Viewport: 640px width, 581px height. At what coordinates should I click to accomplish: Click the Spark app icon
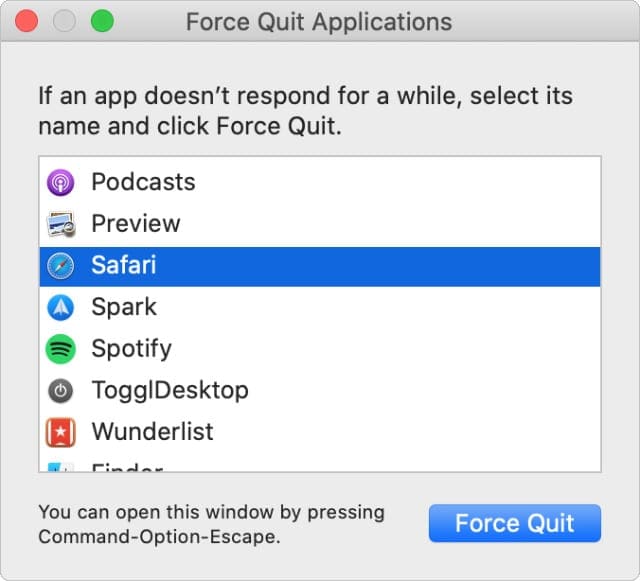click(x=61, y=307)
